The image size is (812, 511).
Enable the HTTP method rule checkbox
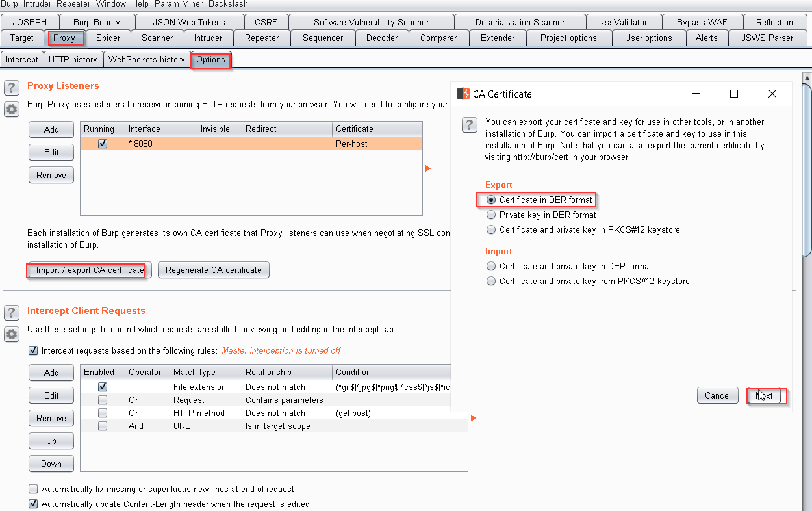(x=103, y=413)
